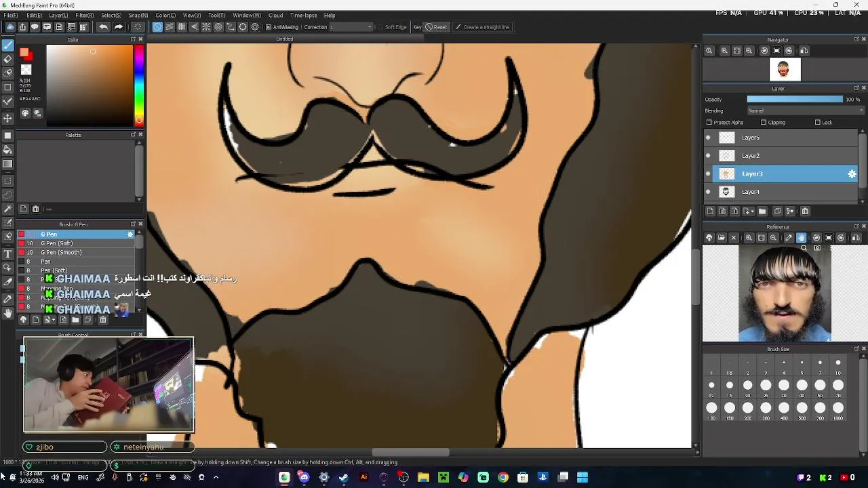This screenshot has height=488, width=868.
Task: Click the Reset key button
Action: [x=436, y=27]
